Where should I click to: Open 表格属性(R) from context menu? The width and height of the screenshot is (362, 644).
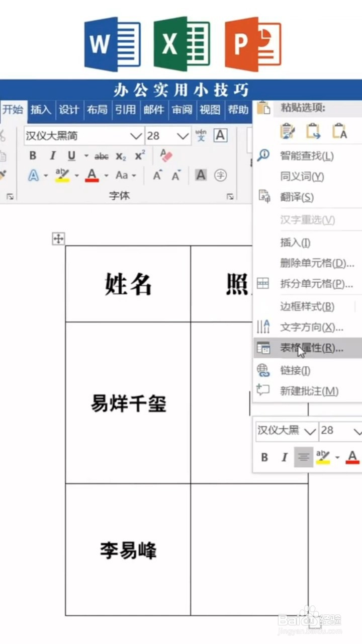307,348
